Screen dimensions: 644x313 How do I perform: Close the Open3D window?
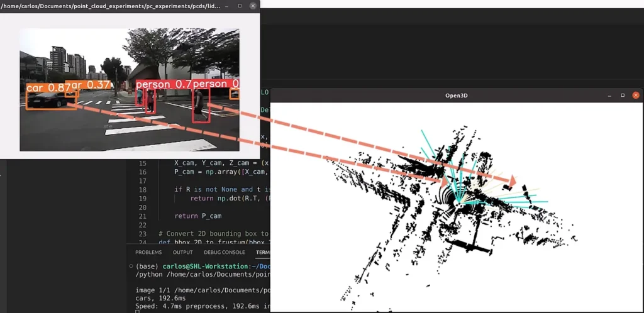coord(636,96)
